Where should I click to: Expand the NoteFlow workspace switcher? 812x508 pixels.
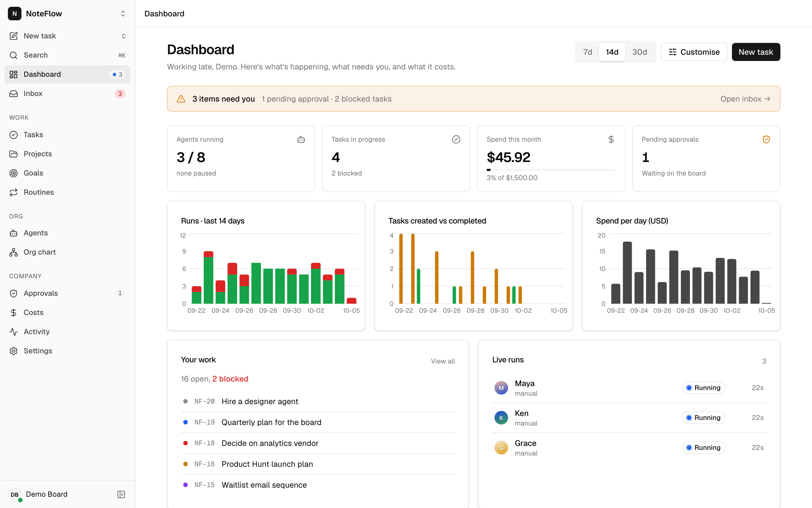tap(123, 14)
